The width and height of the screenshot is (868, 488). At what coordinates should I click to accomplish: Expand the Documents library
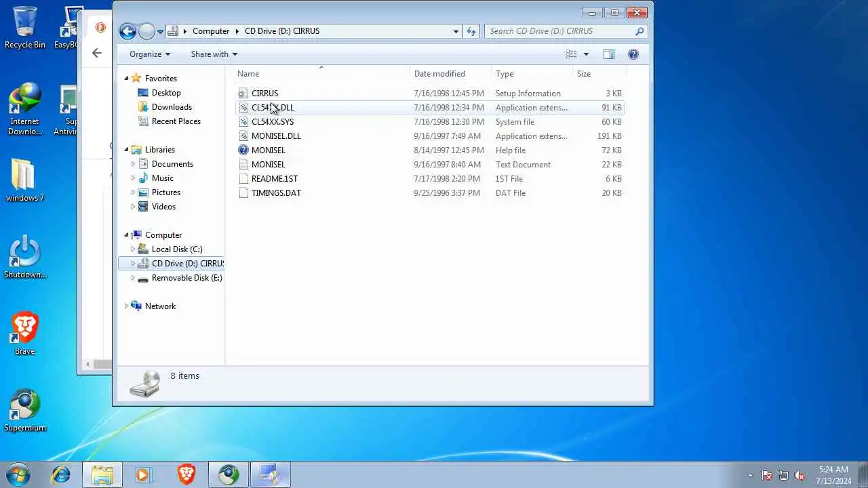133,164
